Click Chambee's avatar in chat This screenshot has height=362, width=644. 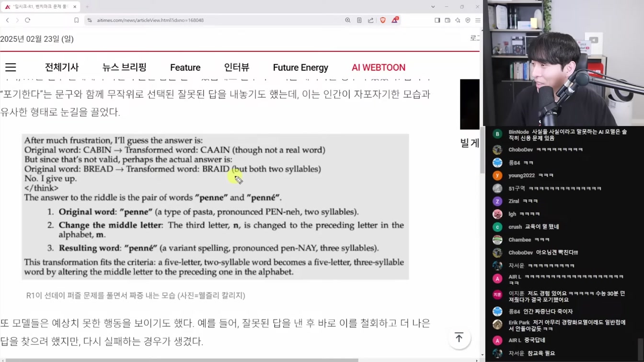tap(497, 240)
